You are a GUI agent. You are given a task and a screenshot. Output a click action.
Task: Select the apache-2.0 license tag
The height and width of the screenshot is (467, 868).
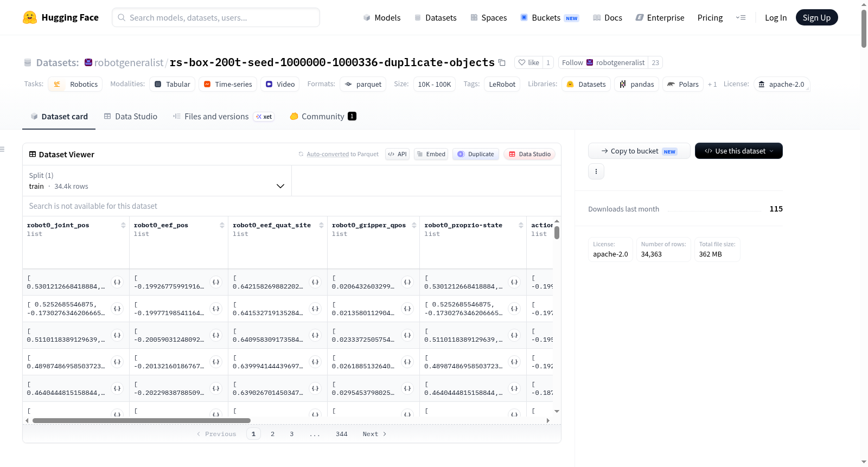(x=782, y=84)
